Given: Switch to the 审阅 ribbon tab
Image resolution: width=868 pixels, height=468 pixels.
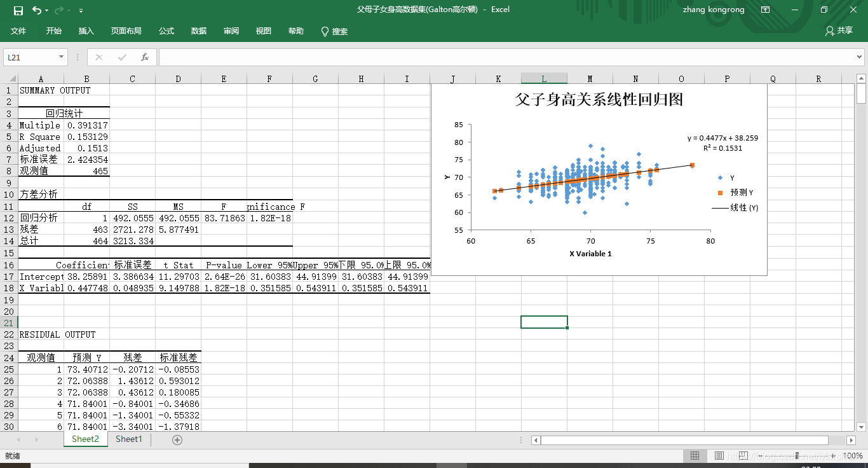Looking at the screenshot, I should pyautogui.click(x=231, y=31).
